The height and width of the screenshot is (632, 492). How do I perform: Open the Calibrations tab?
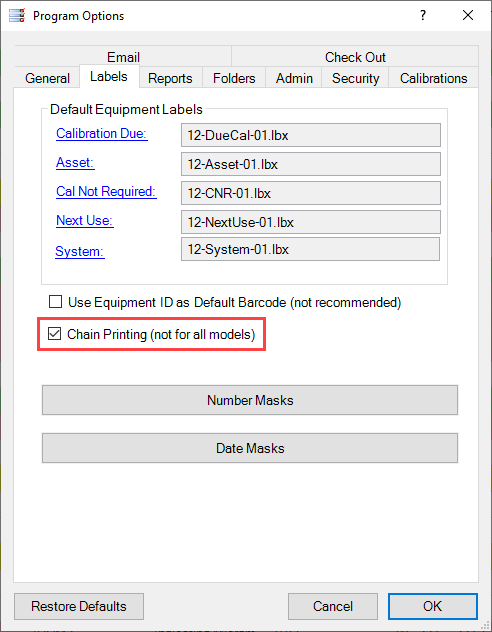pos(434,78)
